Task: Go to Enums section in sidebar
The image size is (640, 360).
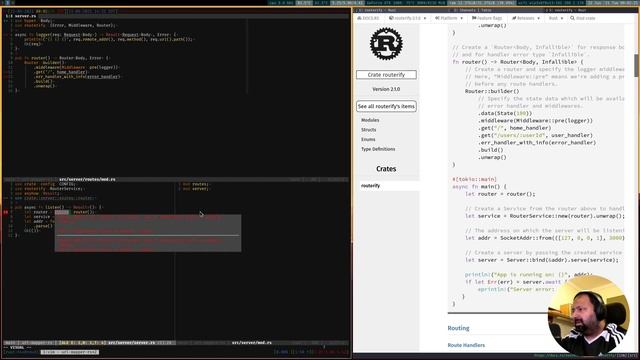Action: point(368,140)
